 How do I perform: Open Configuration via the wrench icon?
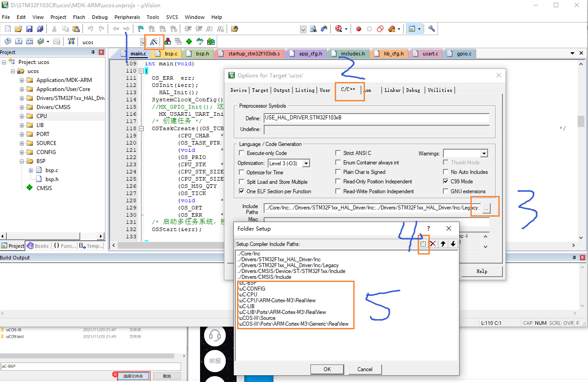pos(431,28)
